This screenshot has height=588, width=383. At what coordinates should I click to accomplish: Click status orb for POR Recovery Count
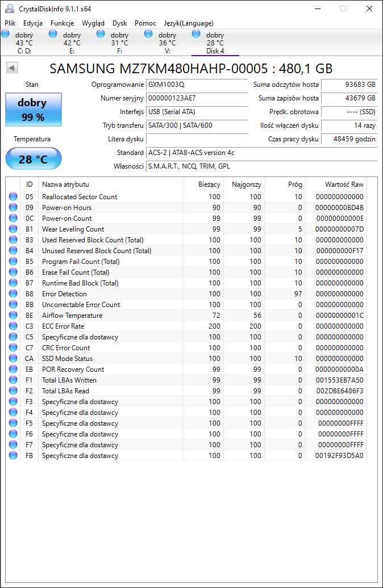coord(13,369)
